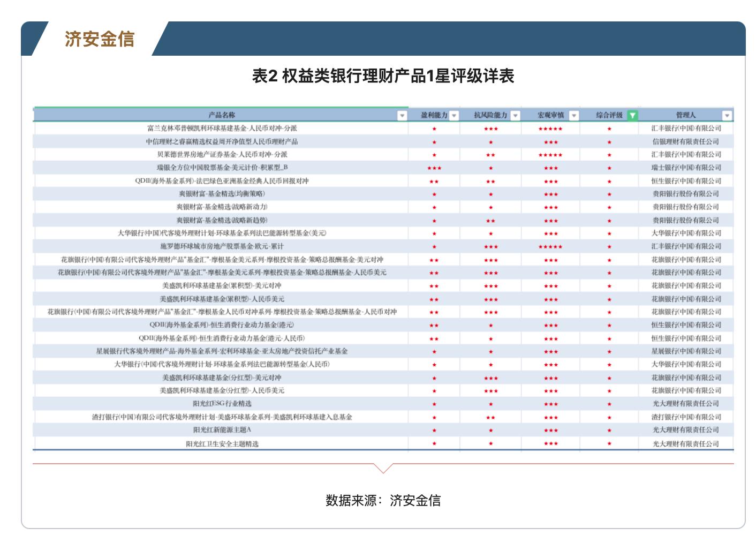
Task: Click the 数据来源：济安金信 text
Action: tap(384, 502)
